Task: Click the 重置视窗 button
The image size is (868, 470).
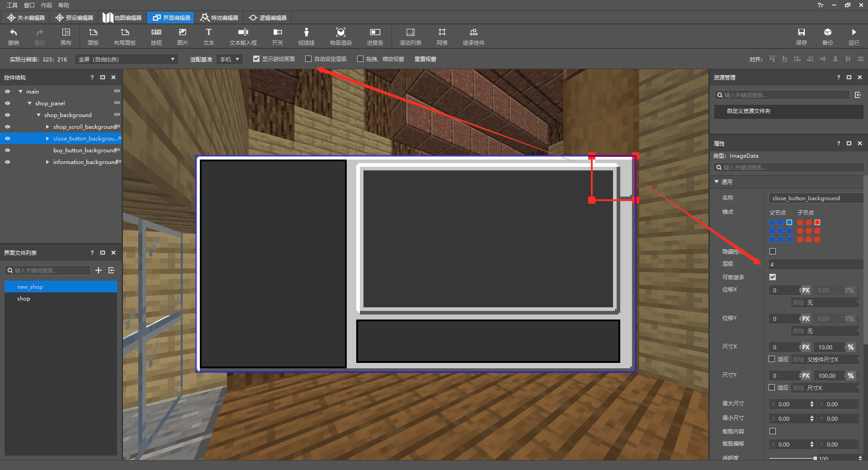Action: tap(425, 59)
